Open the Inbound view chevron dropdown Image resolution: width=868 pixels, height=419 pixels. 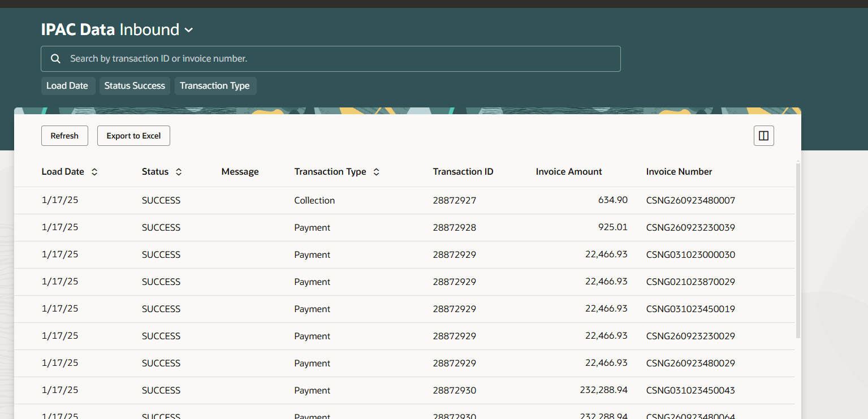tap(188, 29)
